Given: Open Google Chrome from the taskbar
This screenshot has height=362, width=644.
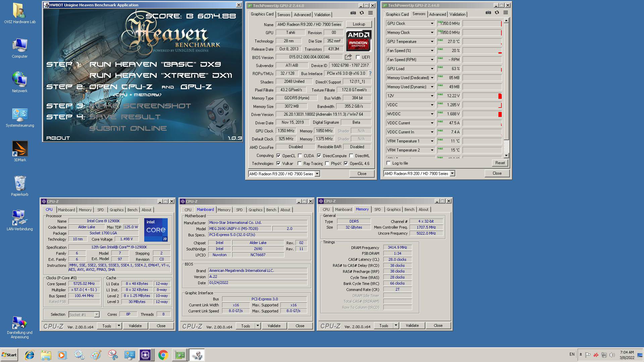Looking at the screenshot, I should click(163, 355).
